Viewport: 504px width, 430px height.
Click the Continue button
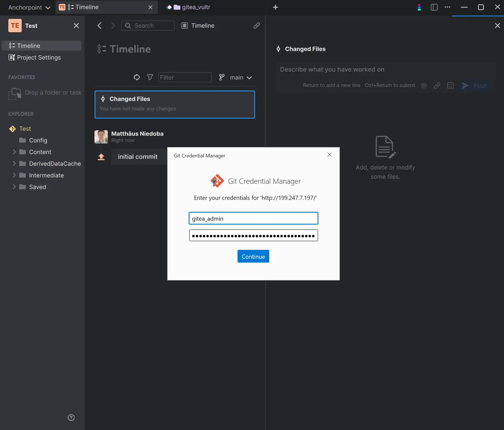253,257
